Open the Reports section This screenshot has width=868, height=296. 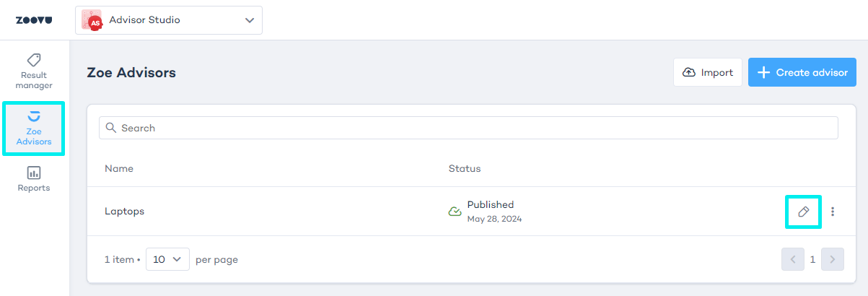[x=34, y=179]
